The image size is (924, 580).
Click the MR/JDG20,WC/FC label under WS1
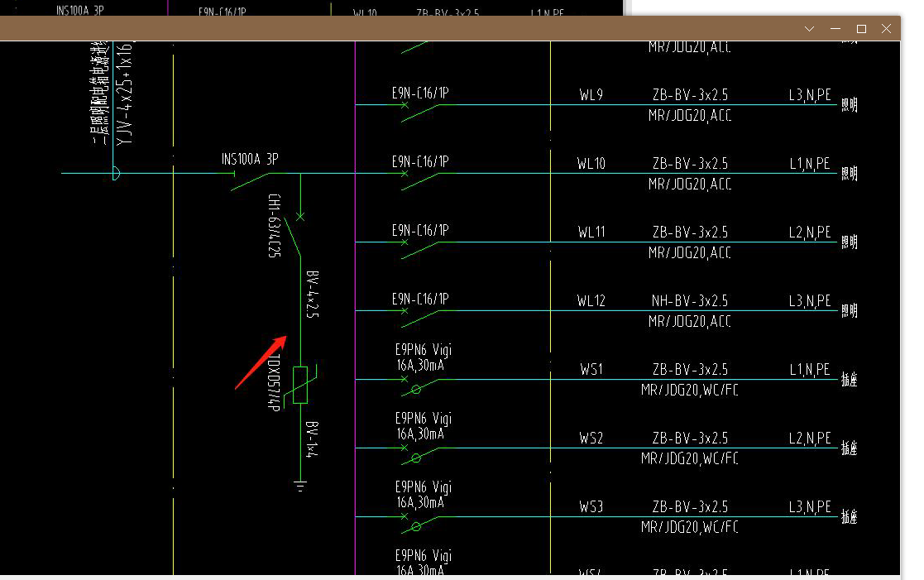click(x=689, y=391)
